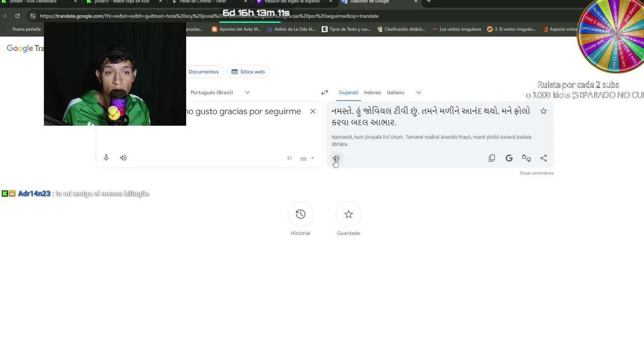Open the Nueva pestaña bookmark
This screenshot has height=362, width=644.
click(x=26, y=29)
